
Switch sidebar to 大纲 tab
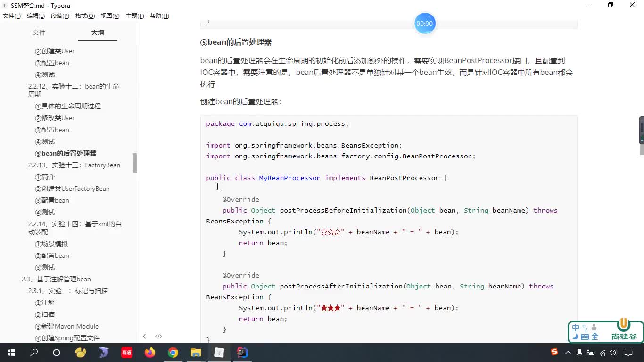tap(98, 33)
